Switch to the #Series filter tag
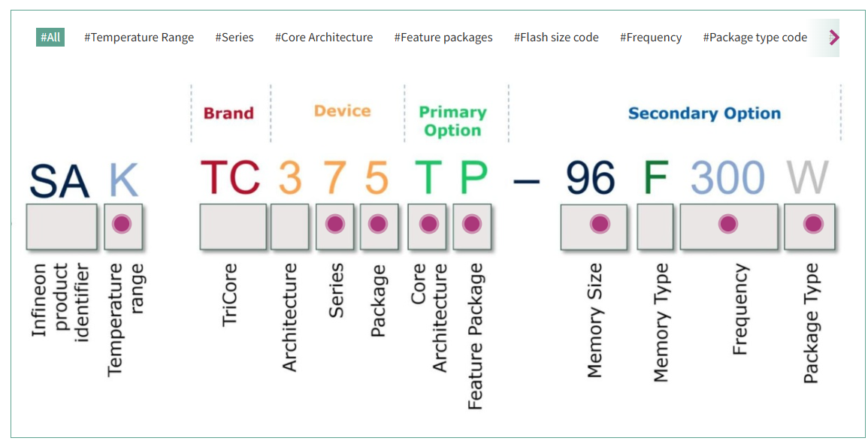Viewport: 868px width, 441px height. [234, 38]
